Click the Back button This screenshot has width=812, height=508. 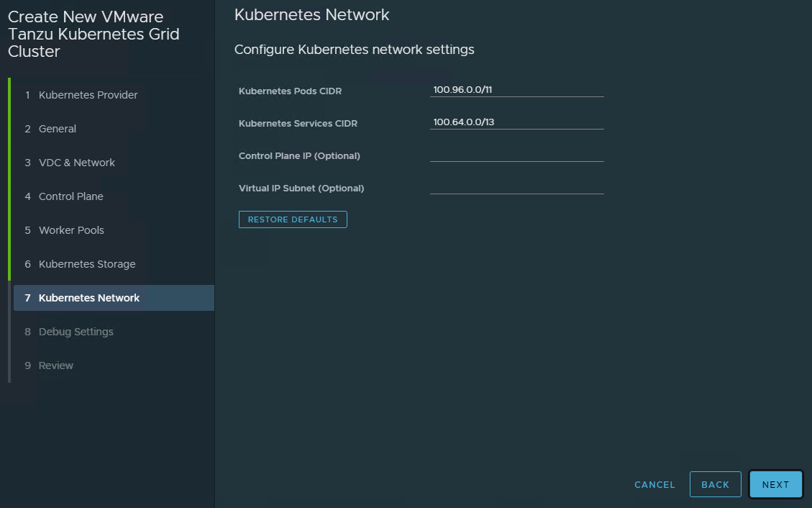point(715,485)
